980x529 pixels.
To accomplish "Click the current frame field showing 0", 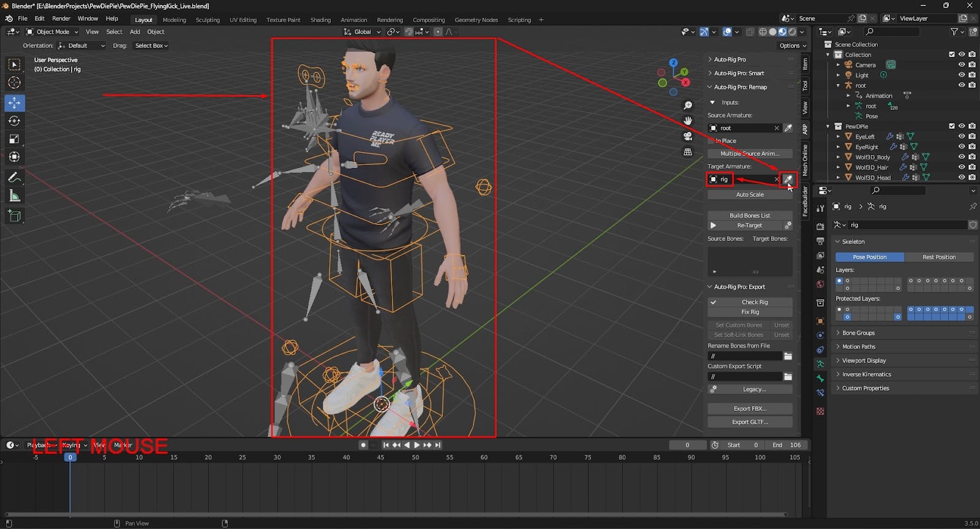I will click(687, 445).
